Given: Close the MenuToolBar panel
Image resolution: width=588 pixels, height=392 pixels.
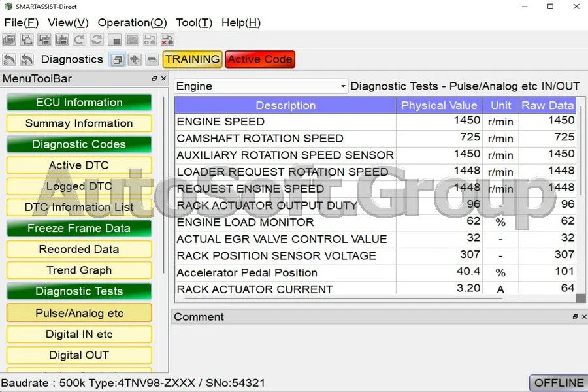Looking at the screenshot, I should pyautogui.click(x=163, y=78).
